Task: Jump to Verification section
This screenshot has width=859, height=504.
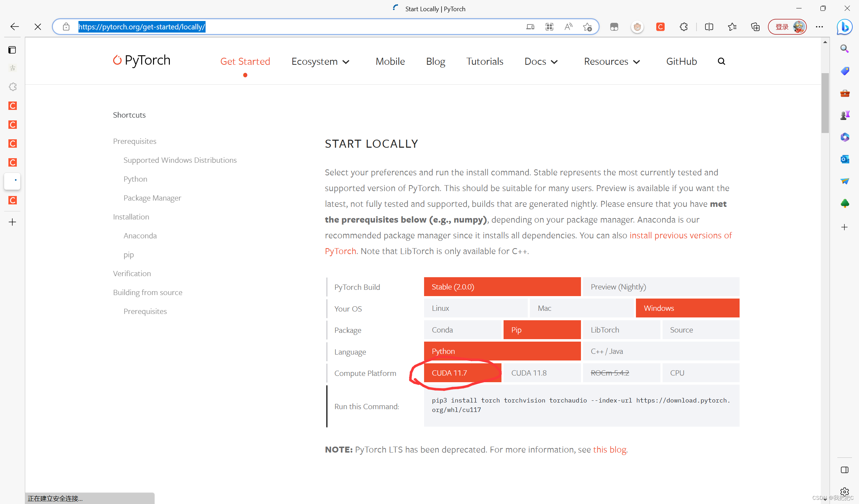Action: click(132, 273)
